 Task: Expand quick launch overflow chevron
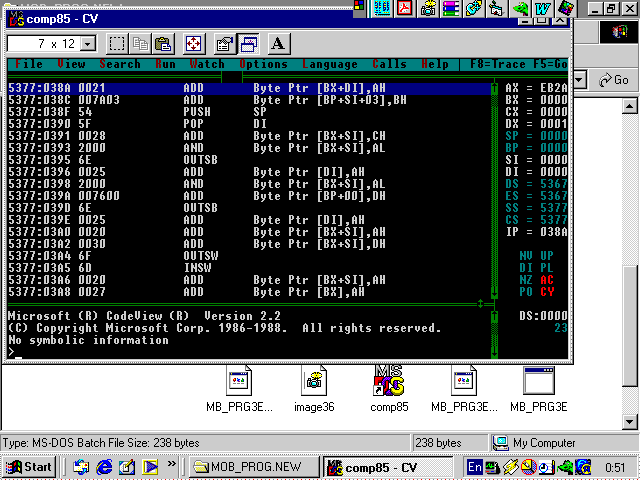point(171,463)
